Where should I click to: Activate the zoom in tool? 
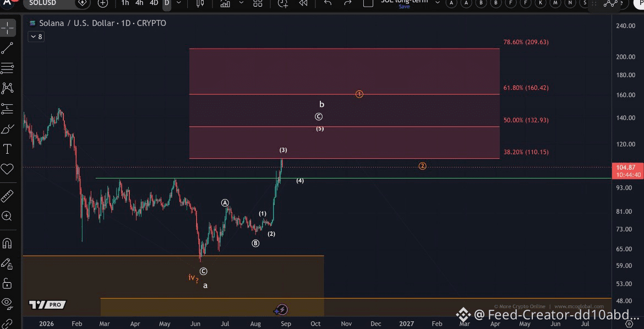(7, 216)
